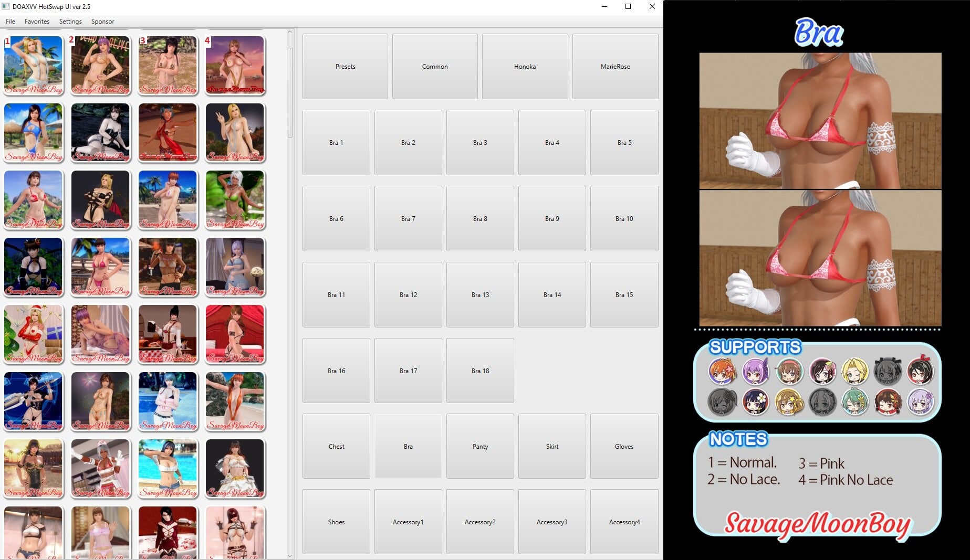Viewport: 970px width, 560px height.
Task: Switch to the Chest slot
Action: tap(336, 446)
